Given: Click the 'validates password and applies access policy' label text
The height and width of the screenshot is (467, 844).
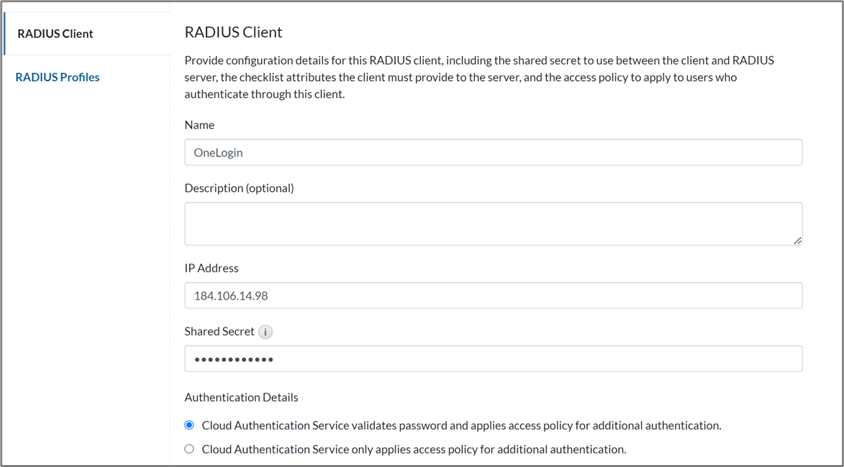Looking at the screenshot, I should point(461,425).
